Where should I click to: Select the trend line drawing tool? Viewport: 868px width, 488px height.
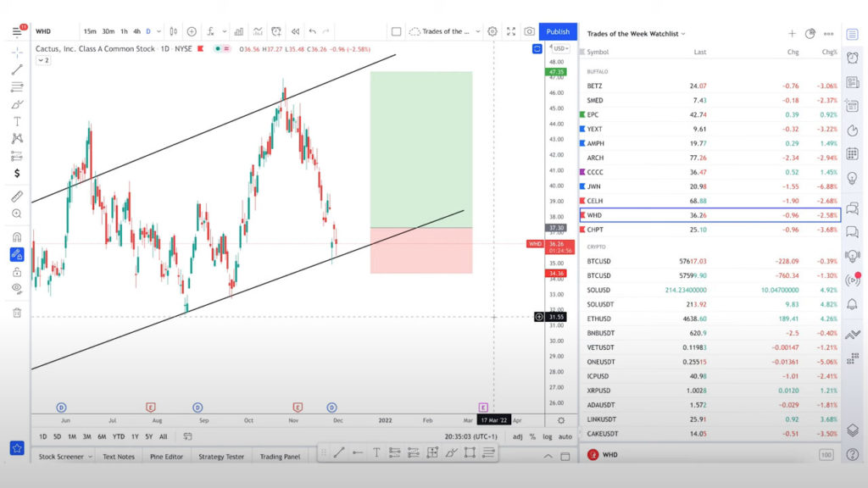17,69
